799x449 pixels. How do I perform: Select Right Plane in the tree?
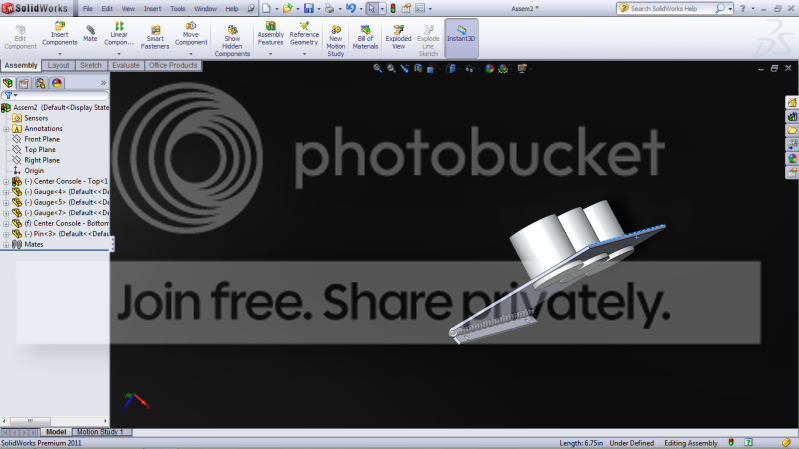(42, 160)
